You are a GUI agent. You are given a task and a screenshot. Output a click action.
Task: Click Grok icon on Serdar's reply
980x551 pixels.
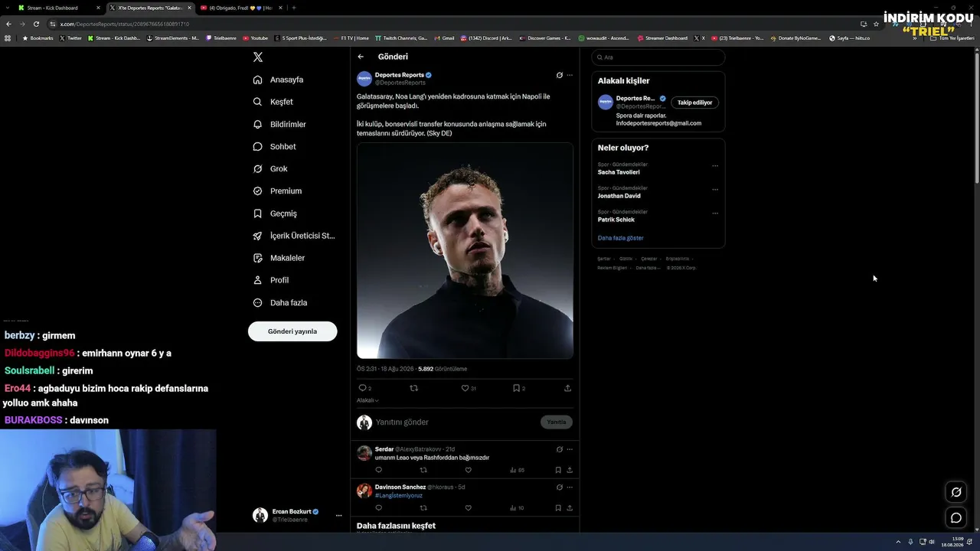click(x=560, y=449)
